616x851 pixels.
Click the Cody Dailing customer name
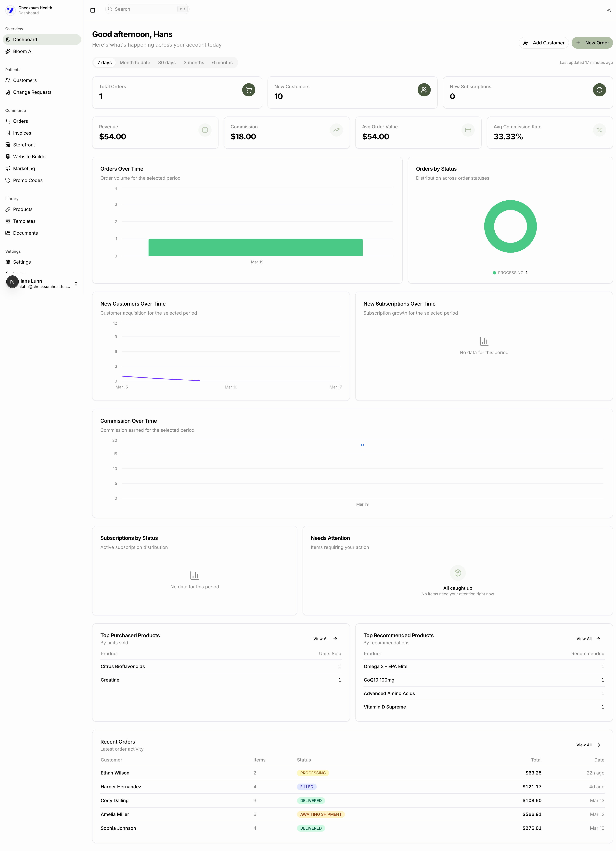click(114, 800)
